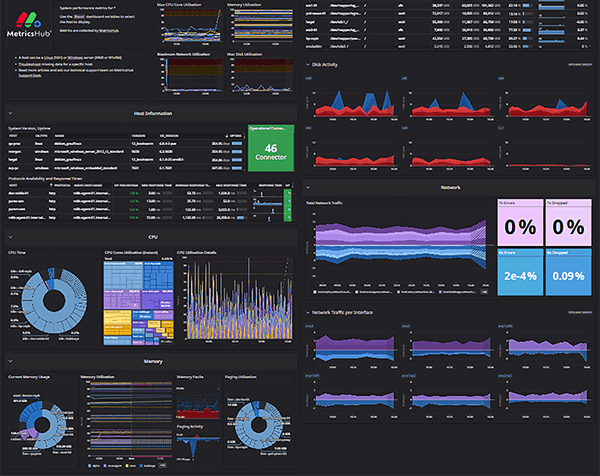Collapse the Network row chevron
This screenshot has height=476, width=600.
(x=308, y=186)
